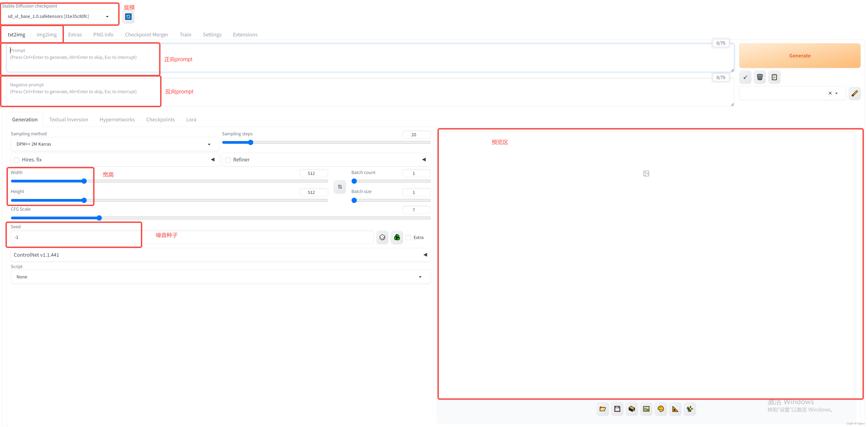Switch to the Lora tab
Viewport: 868px width, 427px height.
tap(191, 120)
